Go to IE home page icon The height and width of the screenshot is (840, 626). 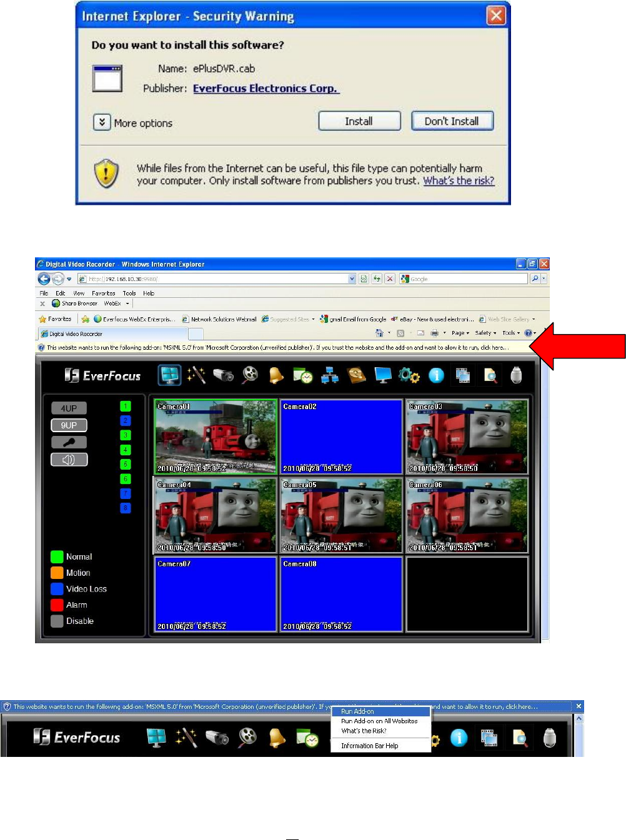(379, 333)
